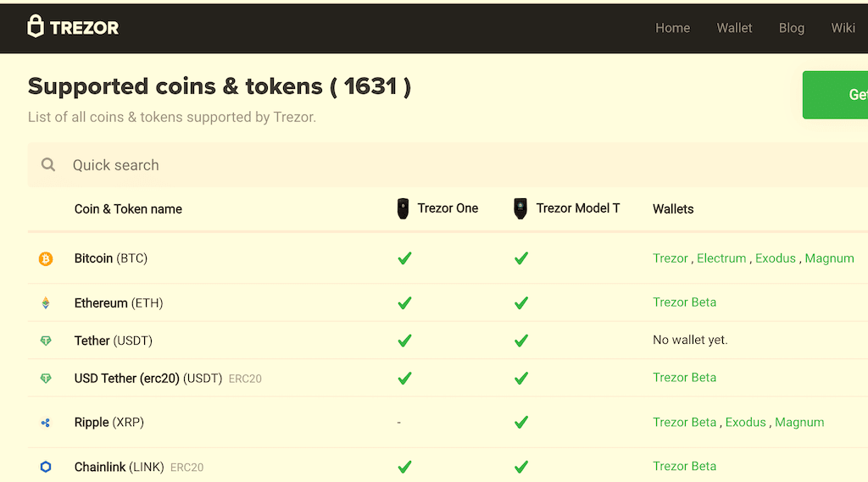Click Bitcoin's Trezor Model T checkmark
The image size is (868, 482).
(x=521, y=258)
